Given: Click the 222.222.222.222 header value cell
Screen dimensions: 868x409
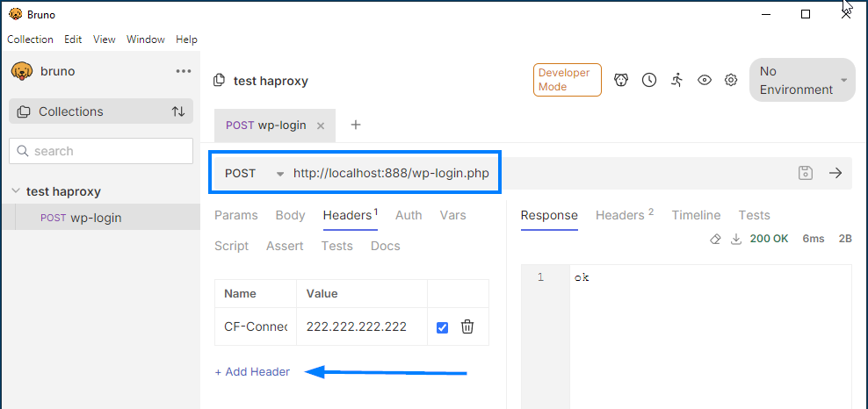Looking at the screenshot, I should coord(362,326).
